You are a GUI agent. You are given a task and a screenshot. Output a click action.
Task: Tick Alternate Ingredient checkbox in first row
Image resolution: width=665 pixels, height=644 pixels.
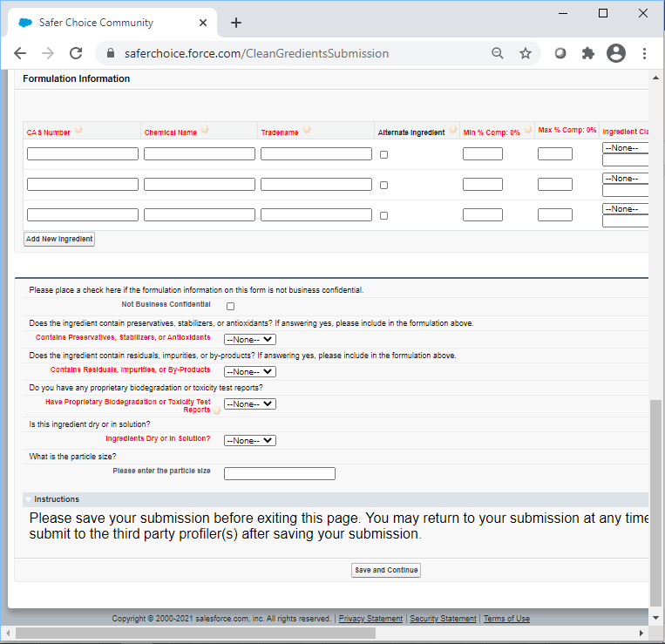[383, 154]
